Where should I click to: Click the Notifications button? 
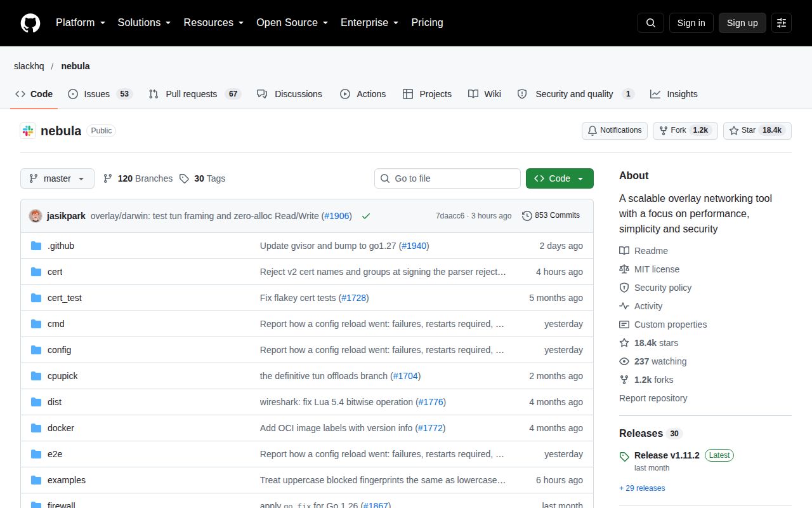click(x=615, y=130)
